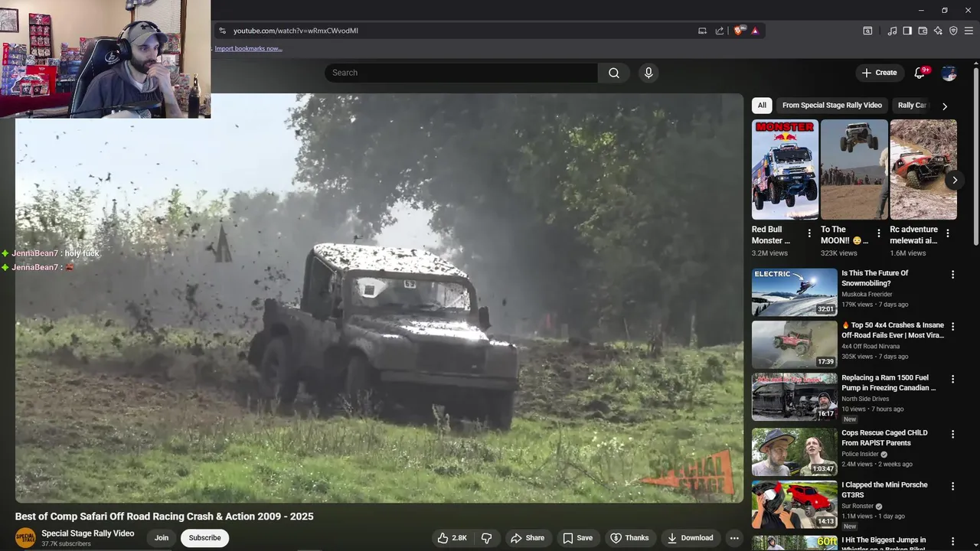Open Cops Rescue Caged CHILD thumbnail
The image size is (980, 551).
coord(795,452)
